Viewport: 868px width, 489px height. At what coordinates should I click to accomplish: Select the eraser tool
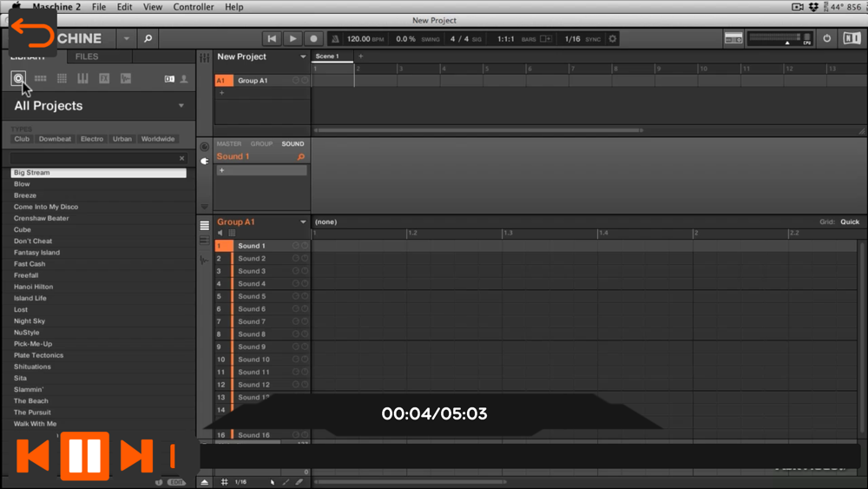299,482
